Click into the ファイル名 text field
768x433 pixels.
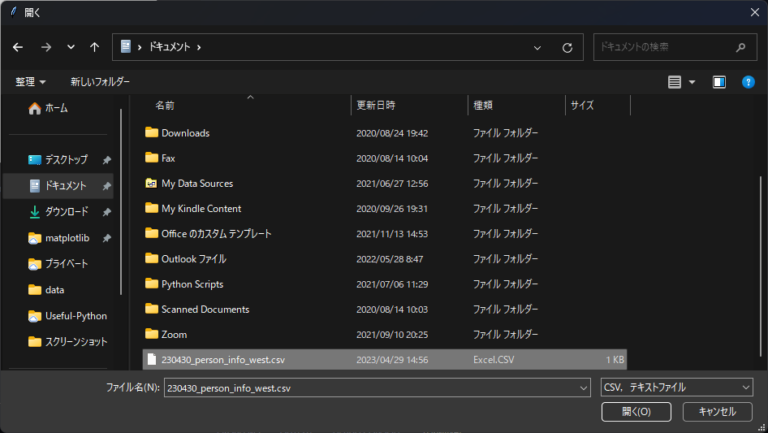pos(371,388)
